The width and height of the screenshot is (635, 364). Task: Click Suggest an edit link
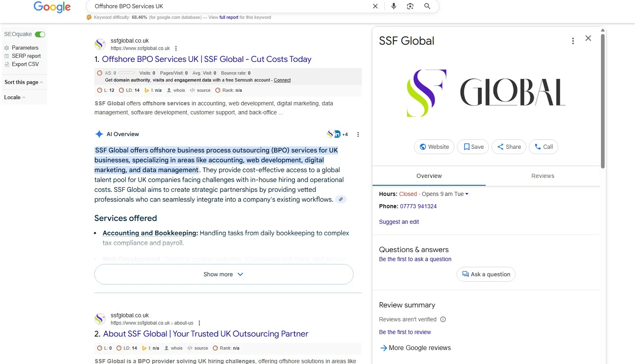(x=399, y=222)
